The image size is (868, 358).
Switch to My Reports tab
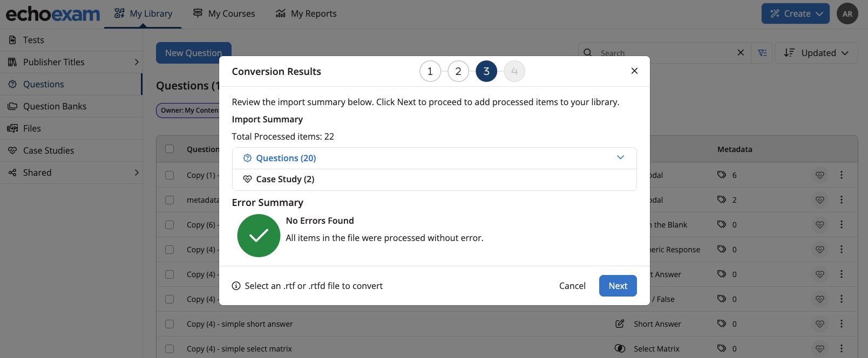[306, 13]
